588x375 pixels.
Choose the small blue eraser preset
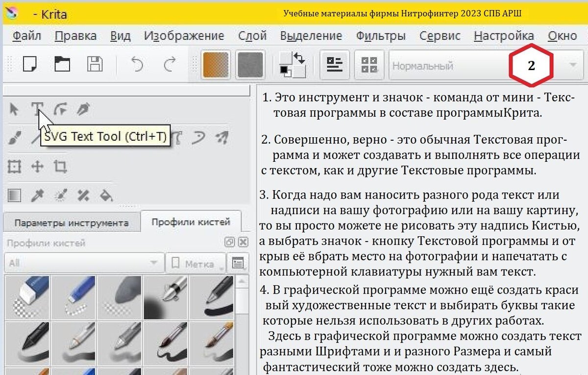[73, 297]
